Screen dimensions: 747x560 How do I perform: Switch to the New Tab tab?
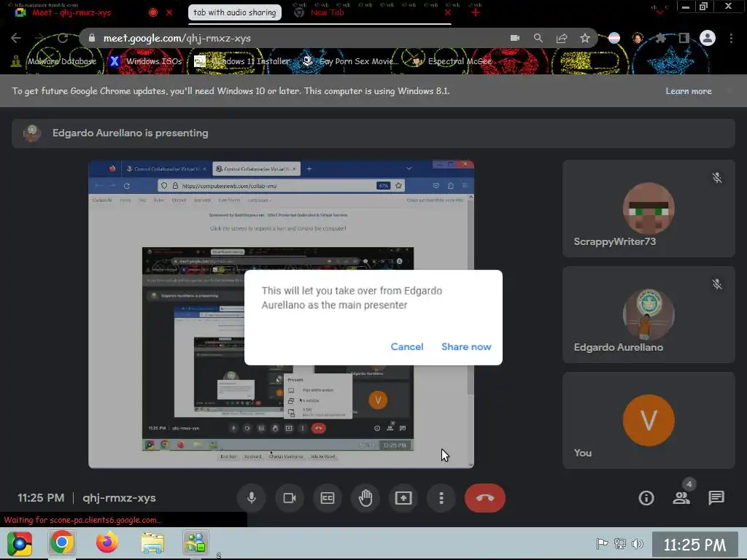328,12
